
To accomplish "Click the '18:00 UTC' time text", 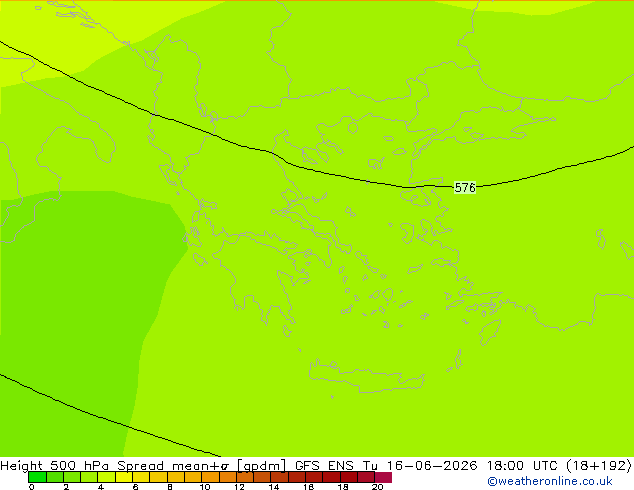I will click(x=522, y=465).
